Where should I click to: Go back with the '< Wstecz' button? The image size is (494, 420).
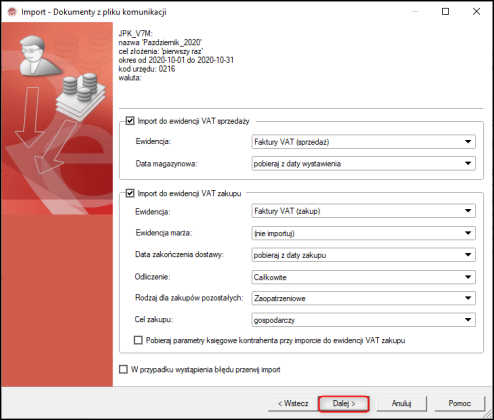[293, 404]
